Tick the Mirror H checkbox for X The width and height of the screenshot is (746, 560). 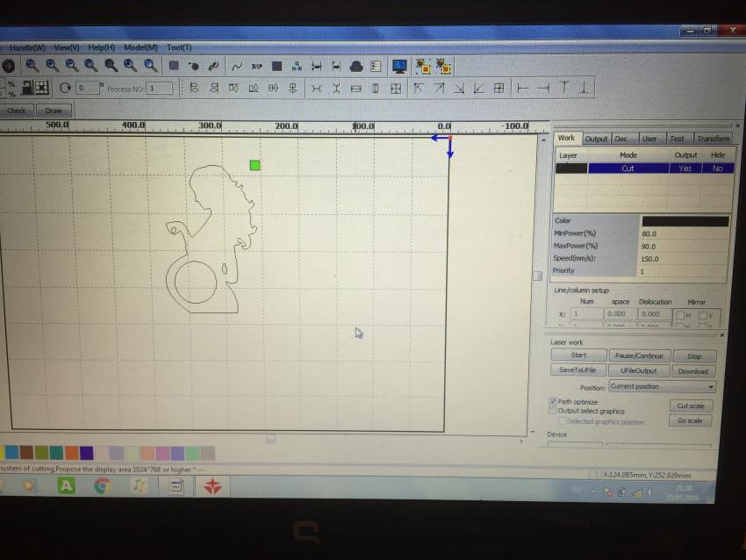click(679, 314)
